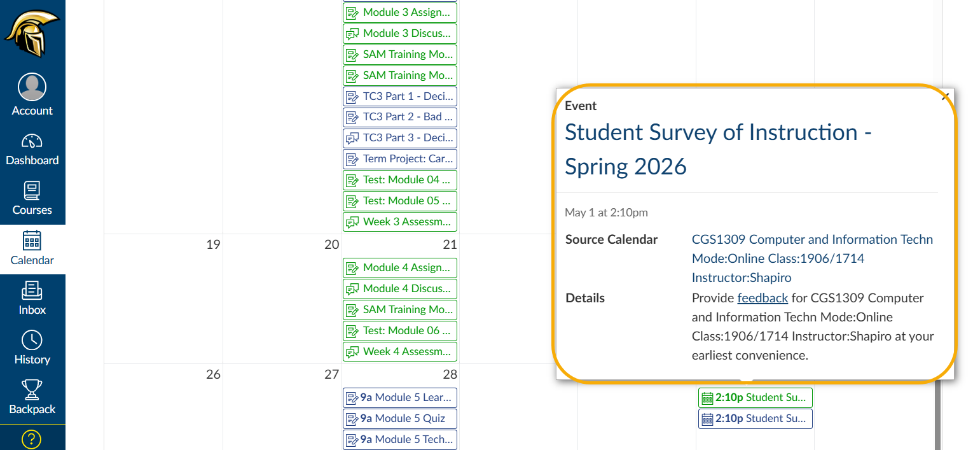
Task: Open the 9a Module 5 Quiz event
Action: click(x=399, y=418)
